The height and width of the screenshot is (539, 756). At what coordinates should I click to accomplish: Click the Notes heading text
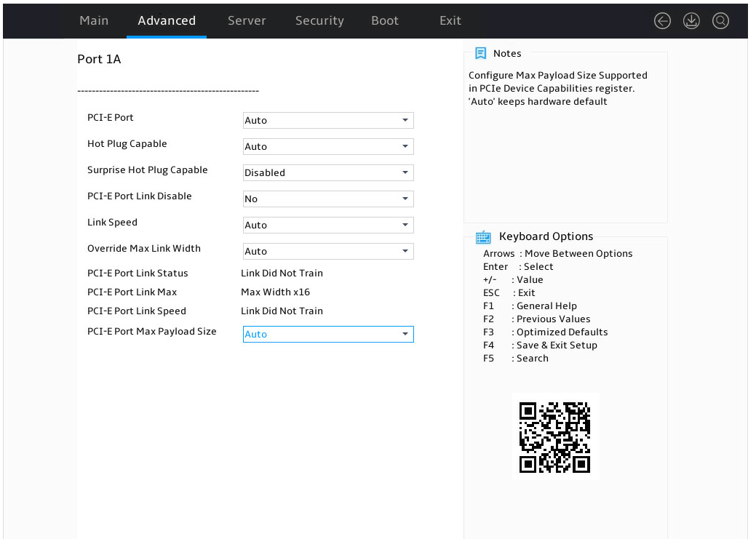(x=507, y=54)
